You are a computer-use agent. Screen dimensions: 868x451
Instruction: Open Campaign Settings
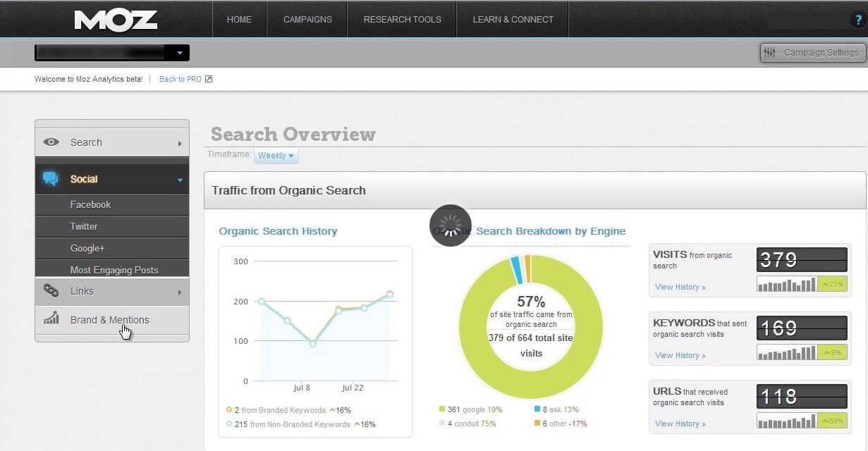pyautogui.click(x=813, y=53)
